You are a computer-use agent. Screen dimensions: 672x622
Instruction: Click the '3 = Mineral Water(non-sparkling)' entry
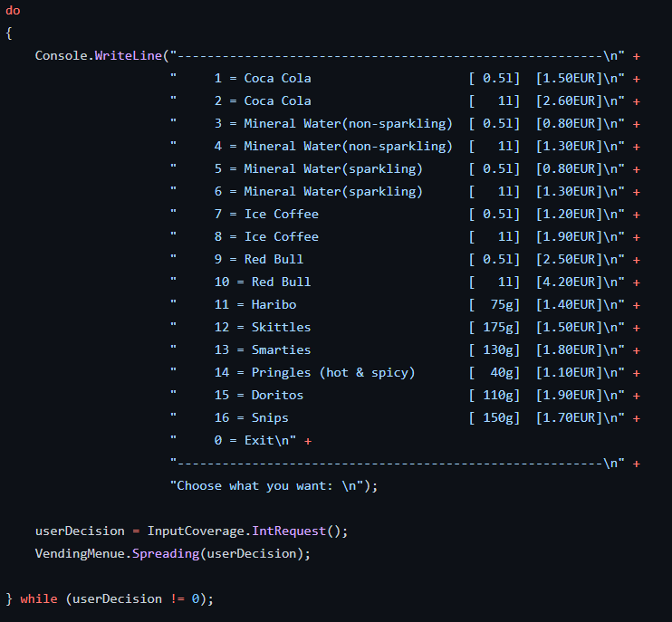point(333,123)
